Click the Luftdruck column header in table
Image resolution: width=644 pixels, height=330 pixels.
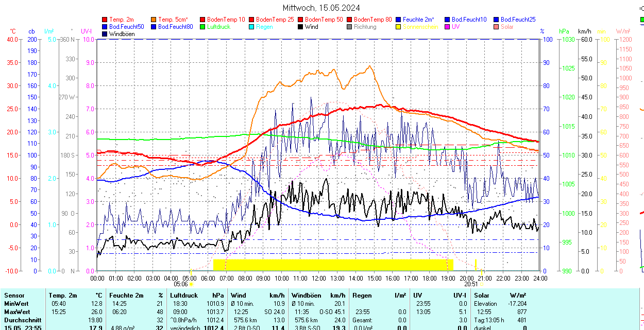pyautogui.click(x=183, y=296)
